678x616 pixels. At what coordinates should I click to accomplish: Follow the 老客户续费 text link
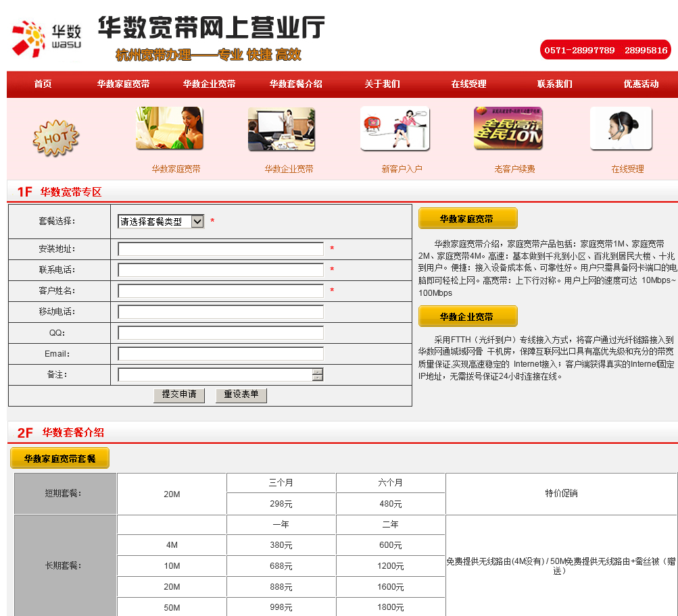click(514, 169)
